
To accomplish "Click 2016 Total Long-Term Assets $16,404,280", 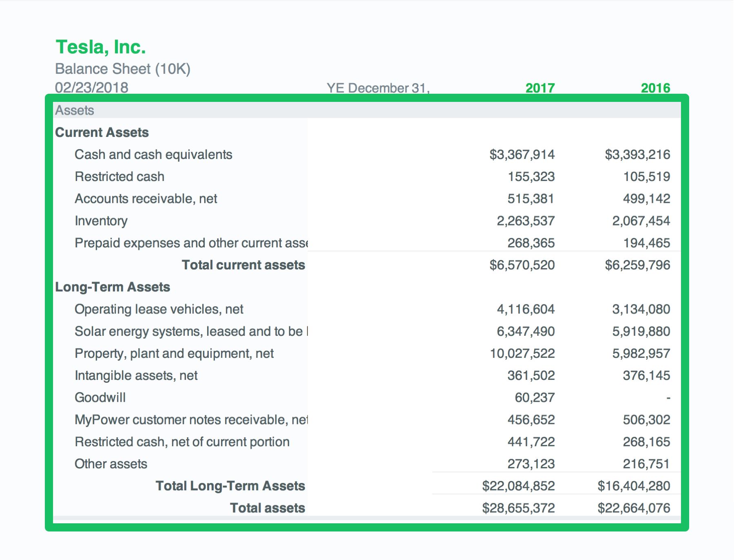I will click(634, 486).
